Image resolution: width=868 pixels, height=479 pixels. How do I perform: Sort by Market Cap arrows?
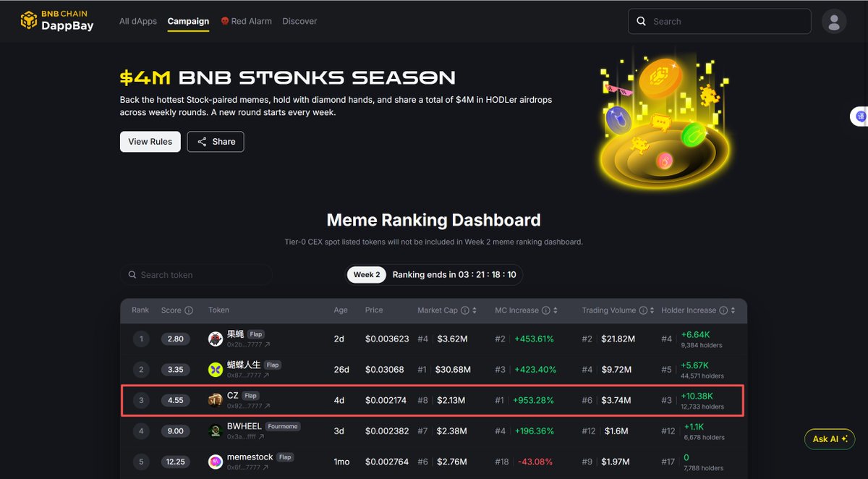475,310
